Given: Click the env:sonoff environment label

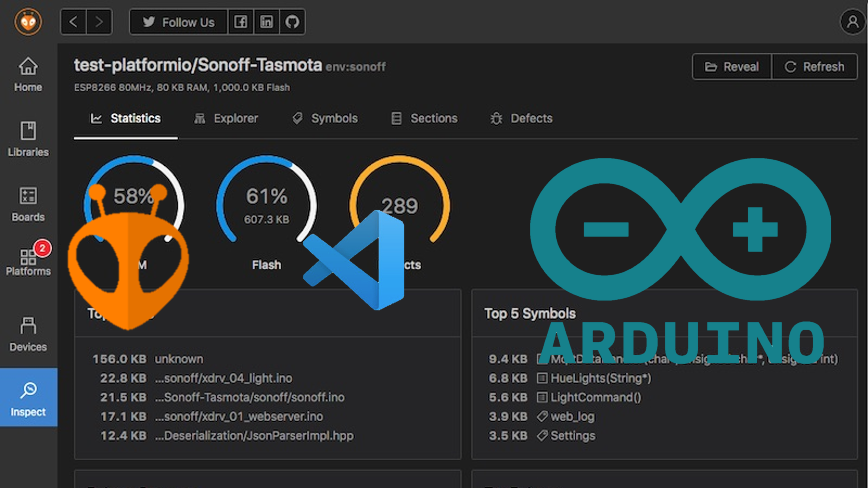Looking at the screenshot, I should pos(356,67).
